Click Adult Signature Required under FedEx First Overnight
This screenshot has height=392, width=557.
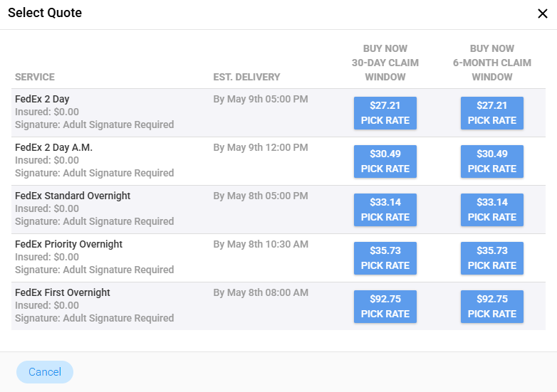pos(95,318)
